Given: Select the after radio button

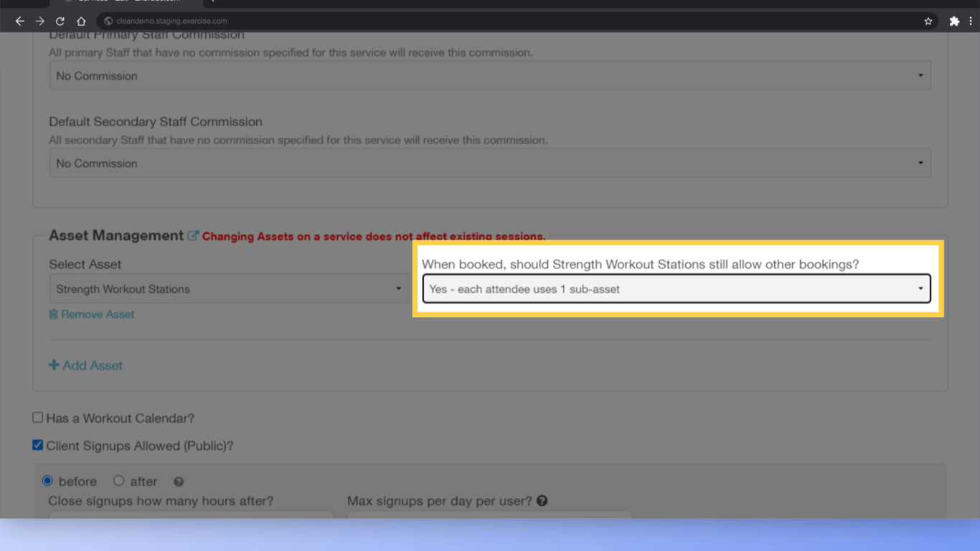Looking at the screenshot, I should [118, 481].
